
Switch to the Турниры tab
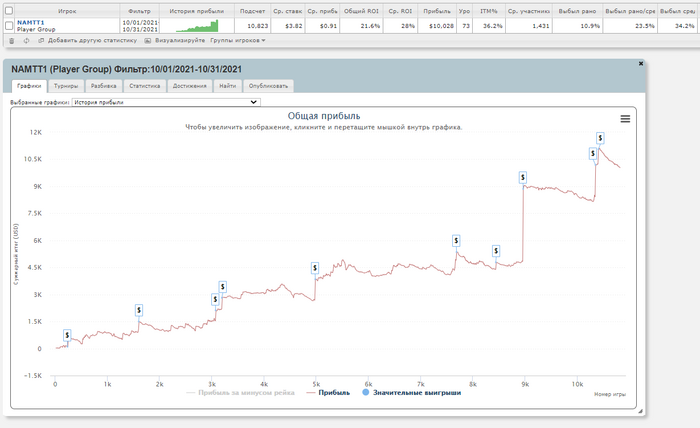(66, 86)
